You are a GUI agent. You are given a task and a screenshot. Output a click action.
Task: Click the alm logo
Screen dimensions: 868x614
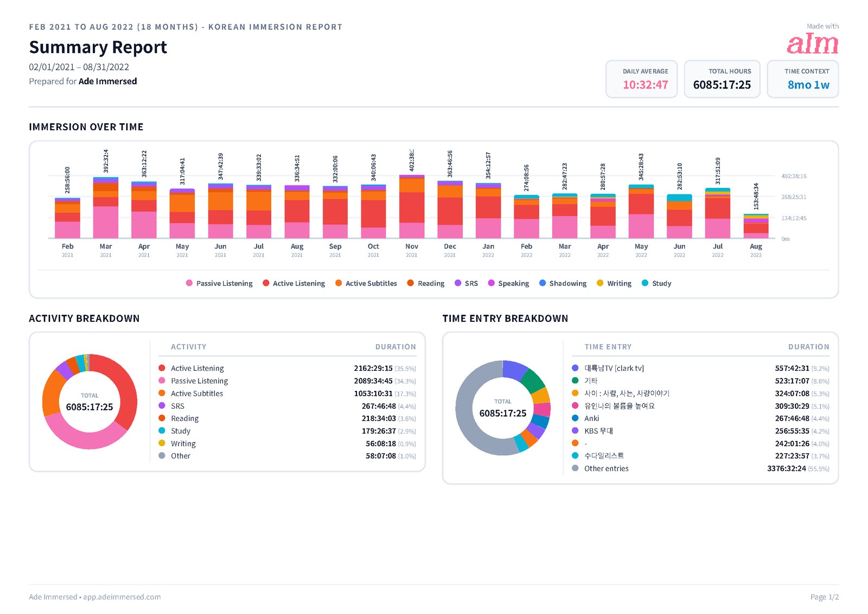point(812,43)
